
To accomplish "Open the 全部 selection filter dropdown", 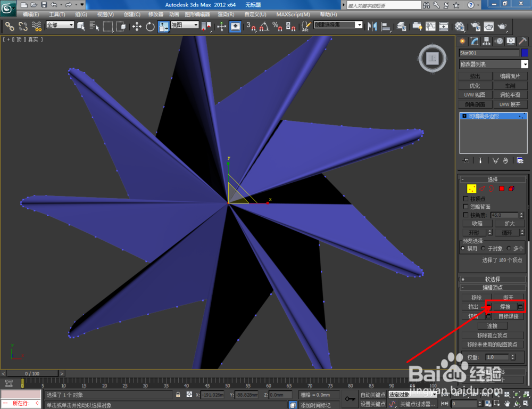I will [60, 25].
